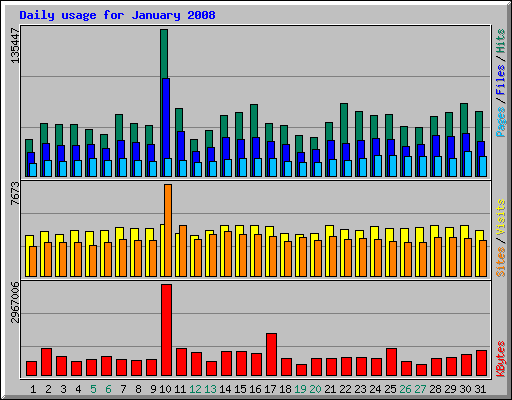Click green weekend day label 5
Image resolution: width=512 pixels, height=400 pixels.
[93, 389]
